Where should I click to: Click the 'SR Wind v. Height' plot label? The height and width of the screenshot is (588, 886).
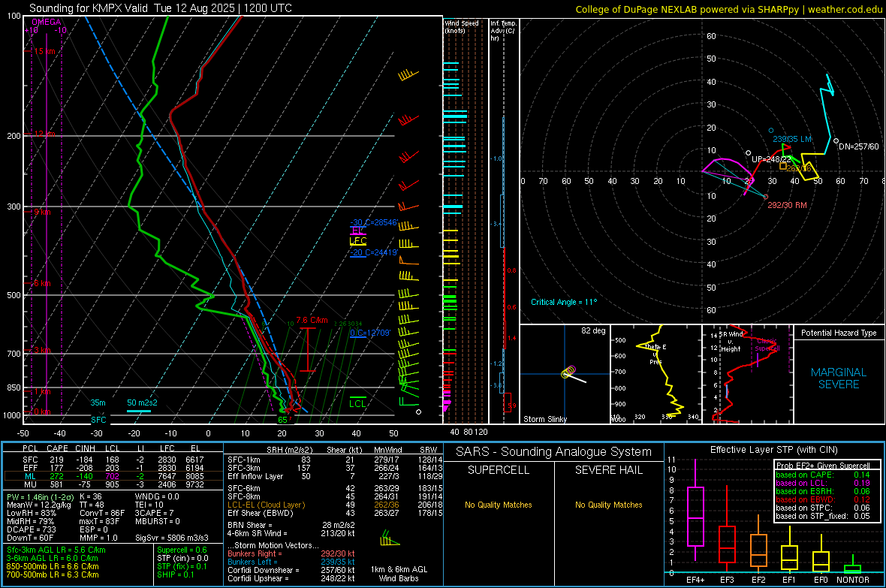coord(731,342)
